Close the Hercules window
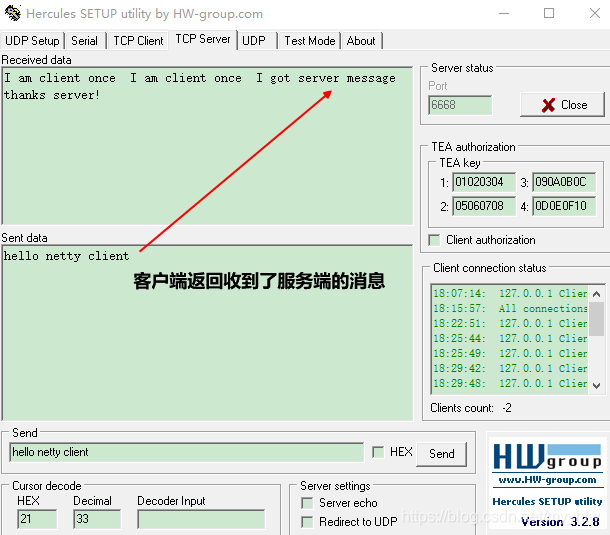The width and height of the screenshot is (610, 535). pos(594,14)
